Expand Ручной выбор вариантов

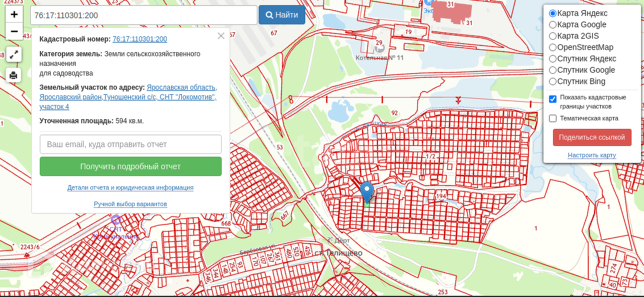pyautogui.click(x=130, y=204)
